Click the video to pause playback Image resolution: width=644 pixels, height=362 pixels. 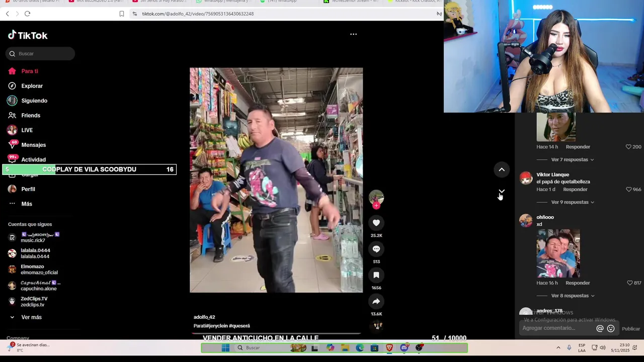276,180
